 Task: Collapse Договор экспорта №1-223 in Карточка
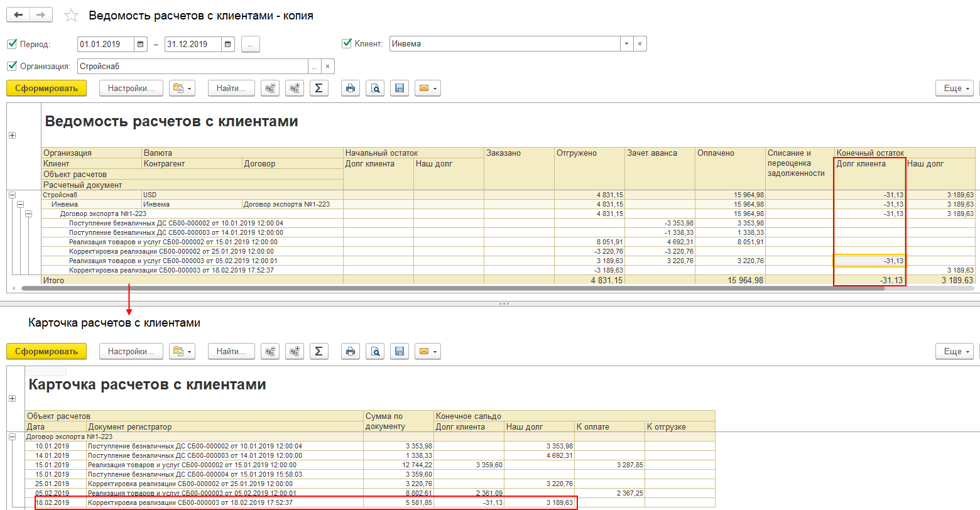point(12,437)
